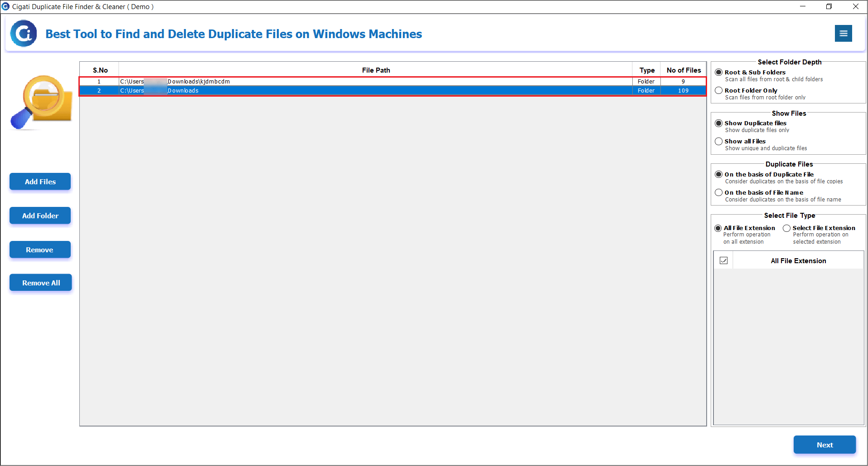Click the magnifier folder search image
The height and width of the screenshot is (466, 868).
41,103
